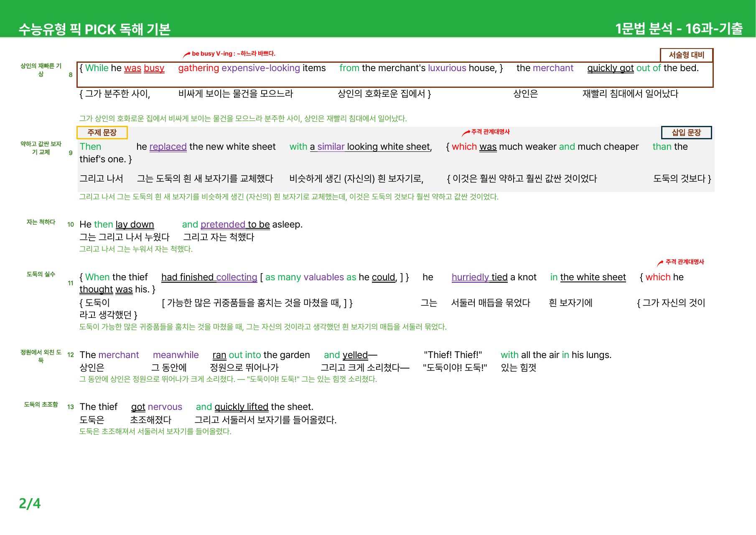The width and height of the screenshot is (756, 535).
Task: Click the Korean chunk '그리고 서둘러서 보자기를 들어올렸다.'
Action: (266, 420)
